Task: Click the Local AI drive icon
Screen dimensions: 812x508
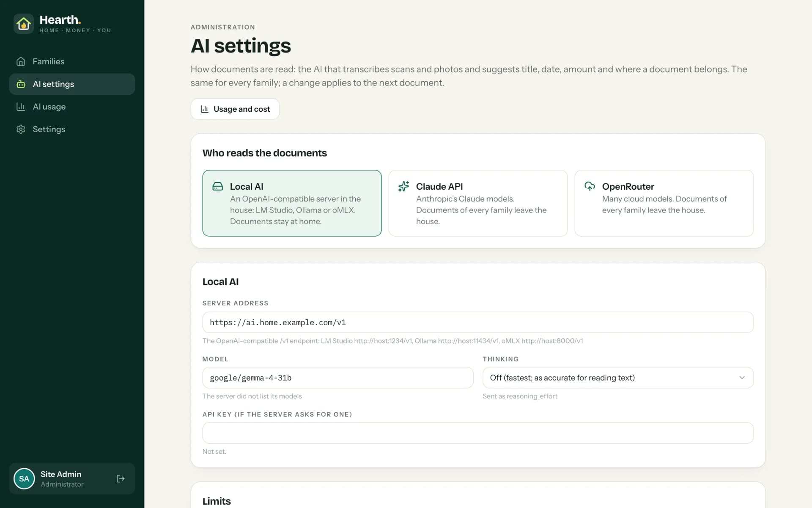Action: point(217,186)
